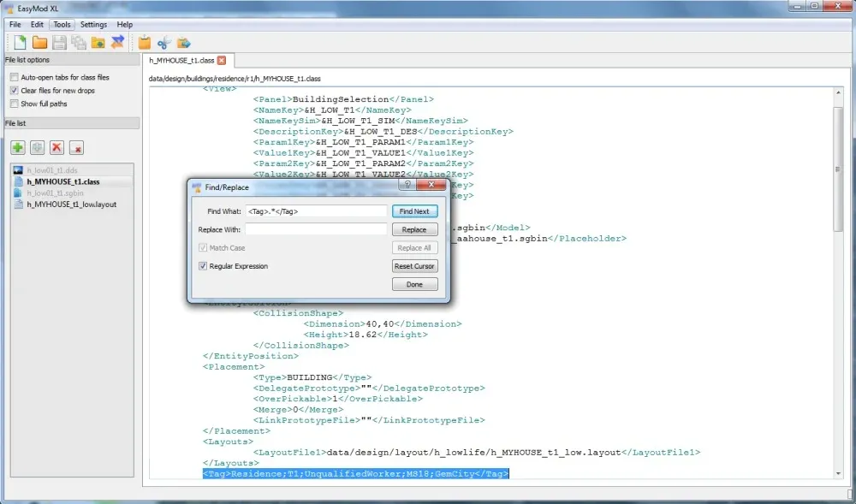
Task: Click Done to close Find/Replace
Action: (414, 284)
